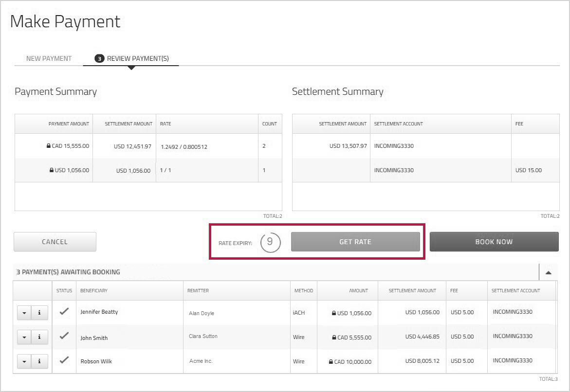Sort by the Beneficiary column header

(x=94, y=291)
